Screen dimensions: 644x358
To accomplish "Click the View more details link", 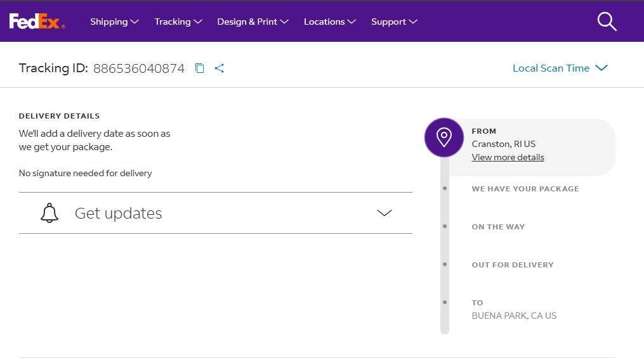I will [508, 157].
